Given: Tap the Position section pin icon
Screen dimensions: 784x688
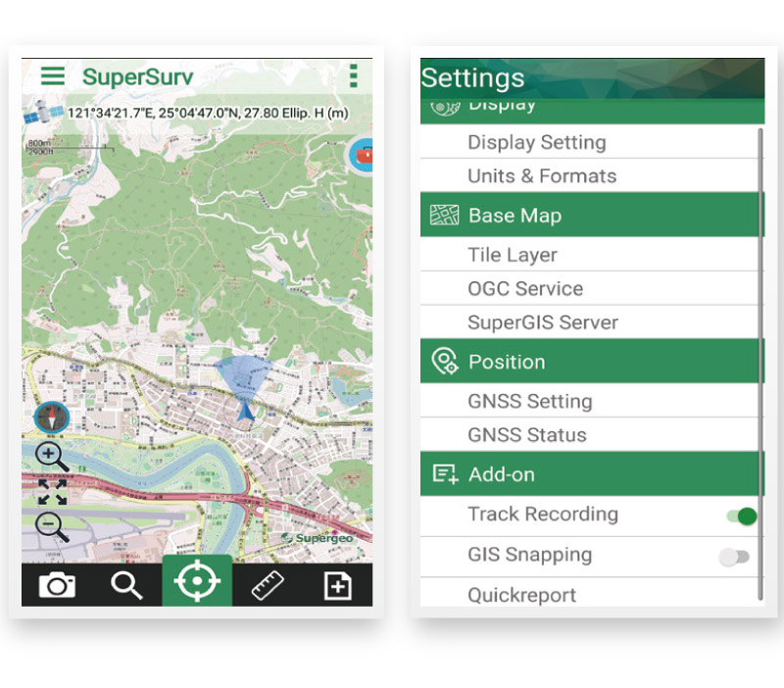Looking at the screenshot, I should click(444, 361).
